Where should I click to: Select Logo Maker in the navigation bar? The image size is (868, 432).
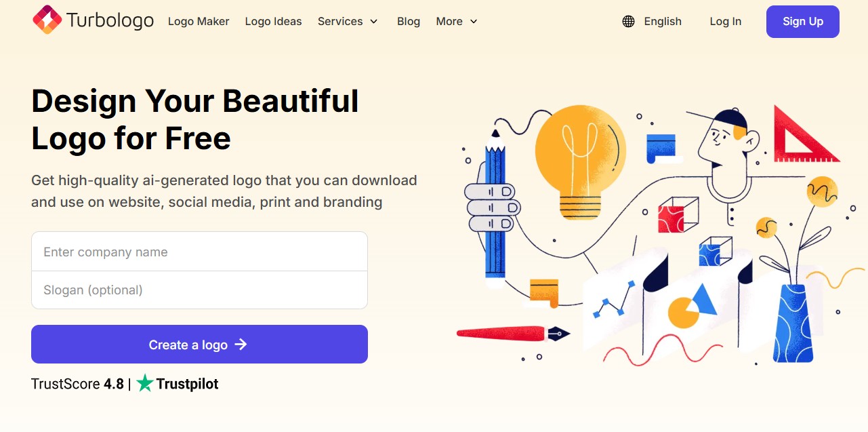point(199,22)
